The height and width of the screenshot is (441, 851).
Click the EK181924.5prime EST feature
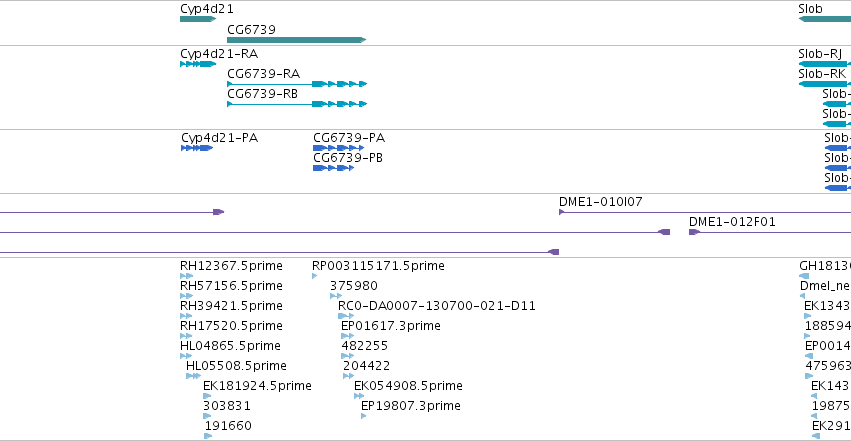point(209,396)
